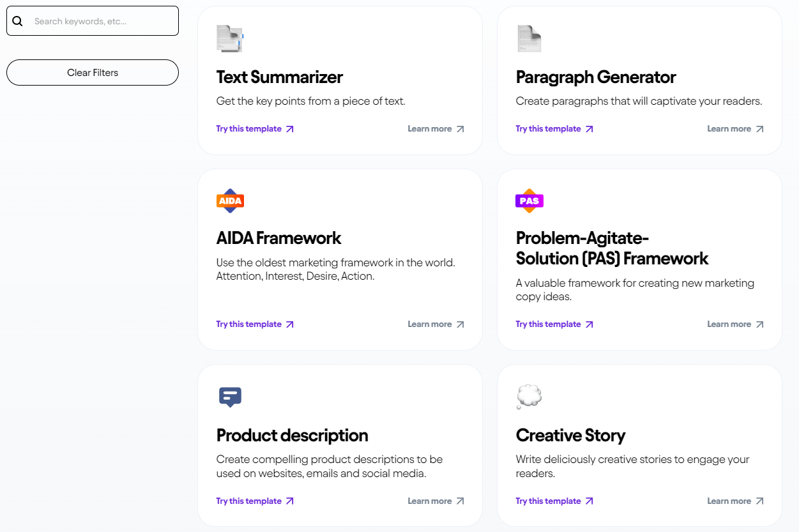
Task: Try the Product description template
Action: [x=255, y=501]
